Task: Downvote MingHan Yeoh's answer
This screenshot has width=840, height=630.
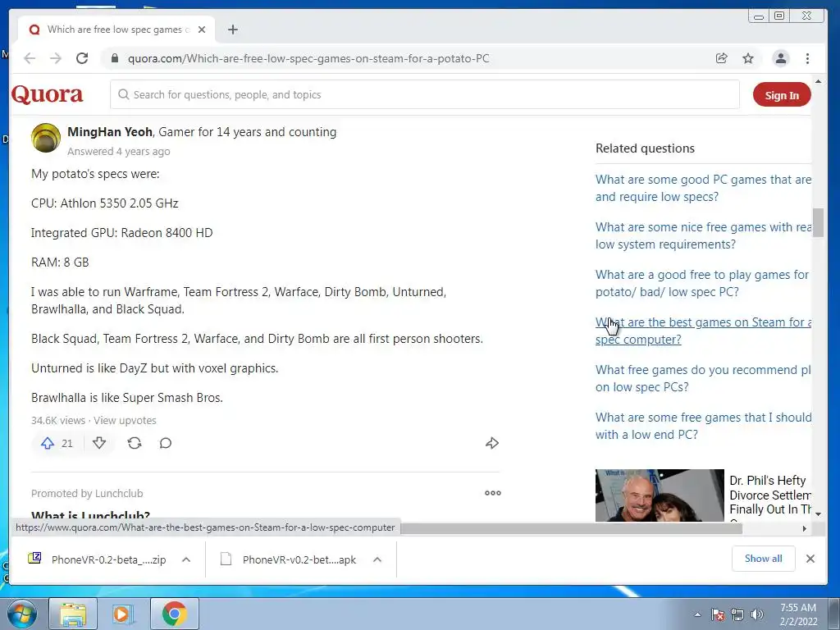Action: (99, 443)
